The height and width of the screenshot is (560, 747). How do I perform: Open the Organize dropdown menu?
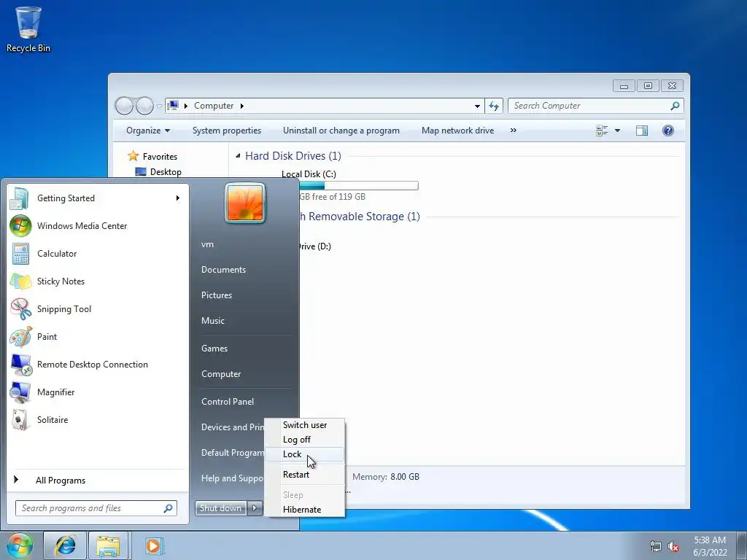[x=147, y=131]
